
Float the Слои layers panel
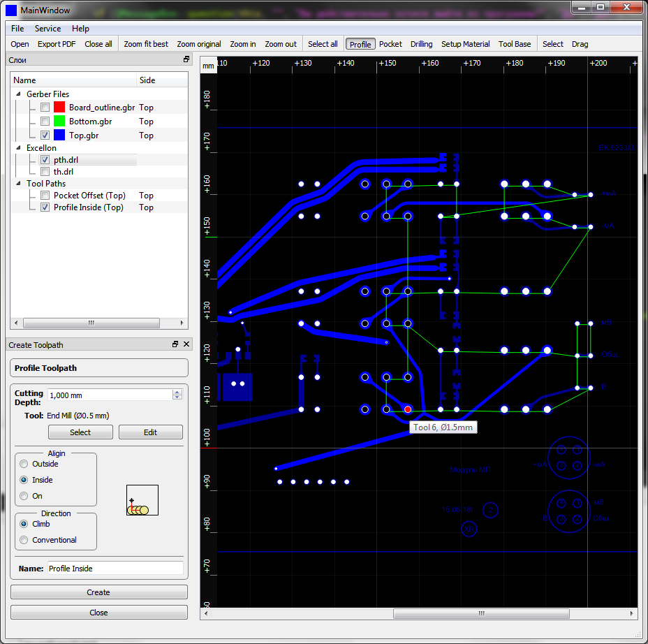click(x=186, y=59)
